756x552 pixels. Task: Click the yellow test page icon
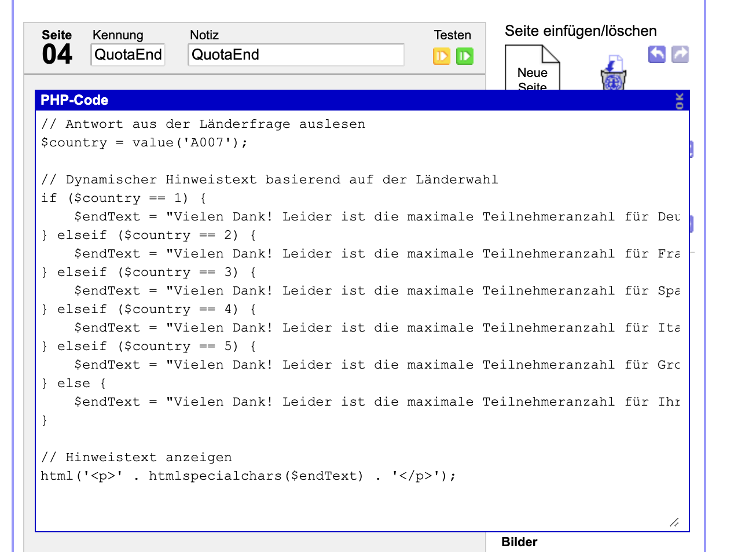442,56
